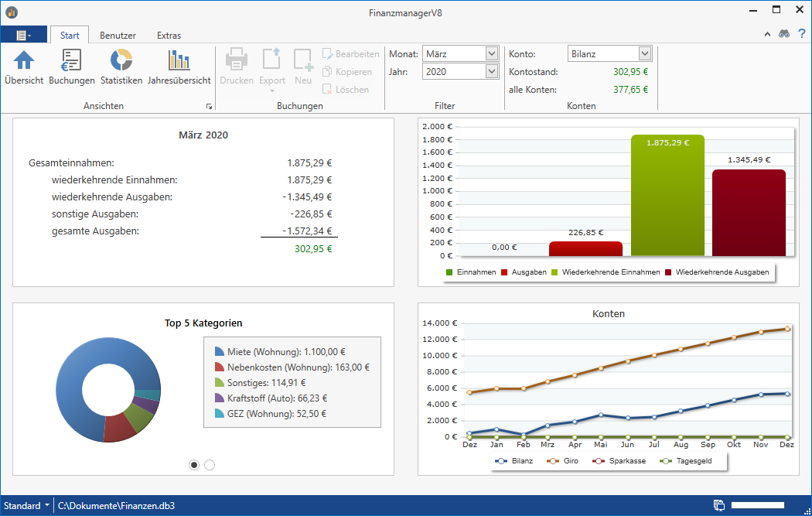This screenshot has height=516, width=812.
Task: Select the second page radio dot under Top 5 Kategorien
Action: click(x=210, y=465)
